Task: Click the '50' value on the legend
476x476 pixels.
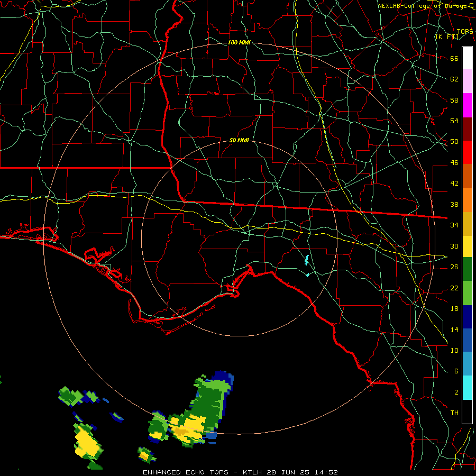Action: point(454,141)
